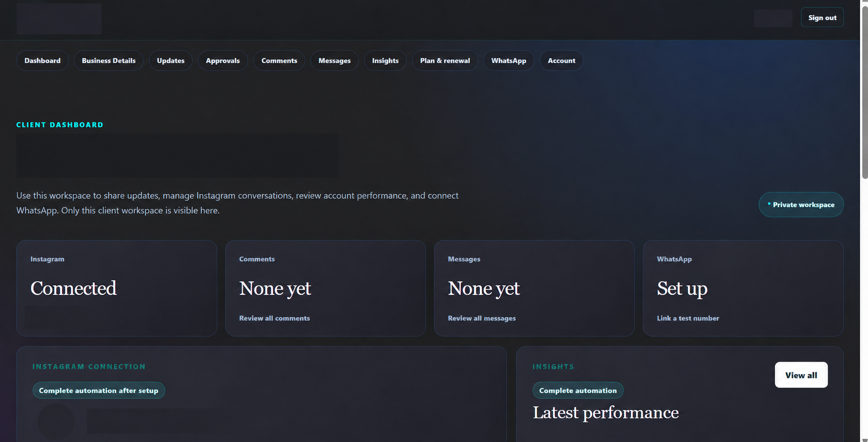Image resolution: width=868 pixels, height=442 pixels.
Task: Click the INSTAGRAM CONNECTION section label
Action: tap(89, 366)
